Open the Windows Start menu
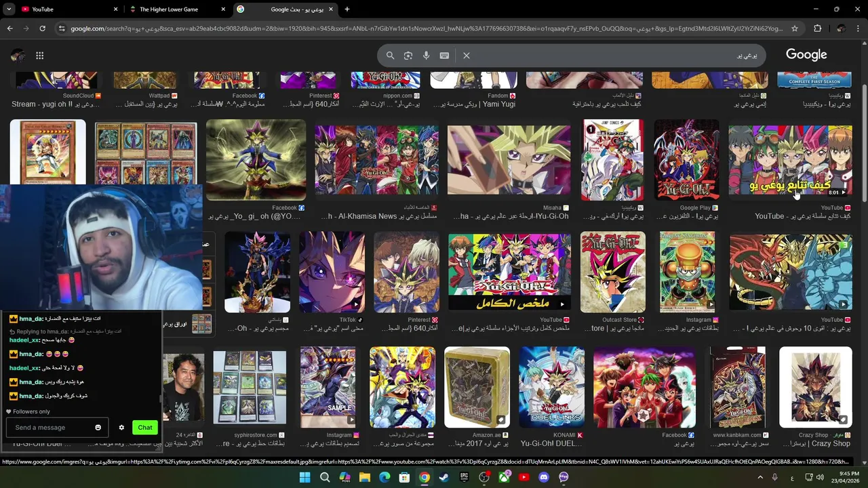868x488 pixels. [x=304, y=477]
